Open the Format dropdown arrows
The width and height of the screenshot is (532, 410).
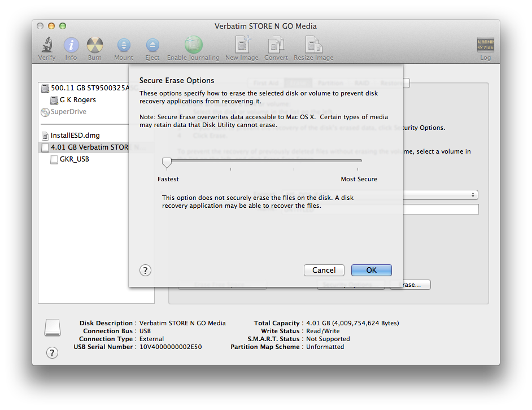tap(473, 195)
